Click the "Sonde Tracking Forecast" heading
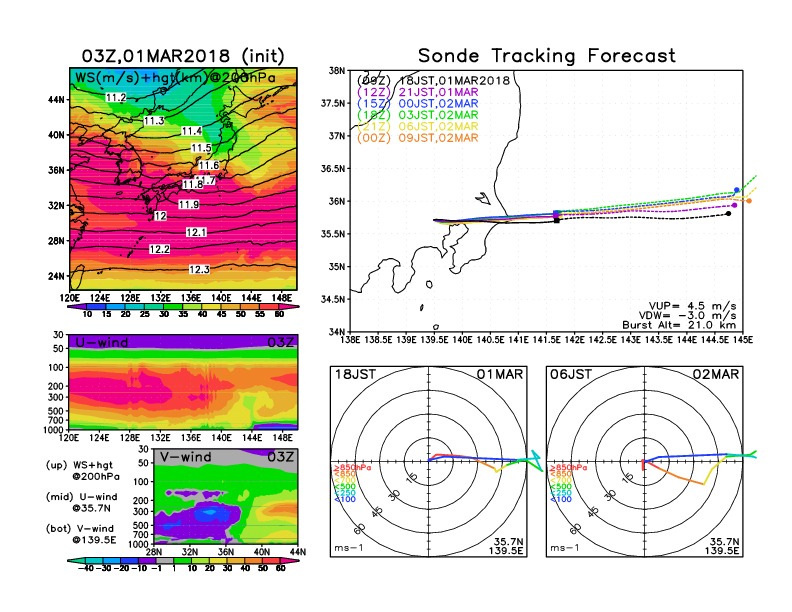This screenshot has height=612, width=792. tap(547, 56)
